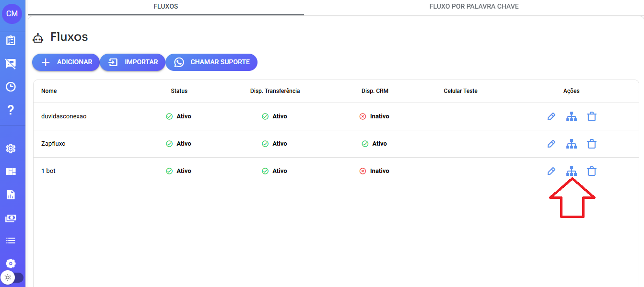
Task: Click the Nome column header
Action: tap(49, 91)
